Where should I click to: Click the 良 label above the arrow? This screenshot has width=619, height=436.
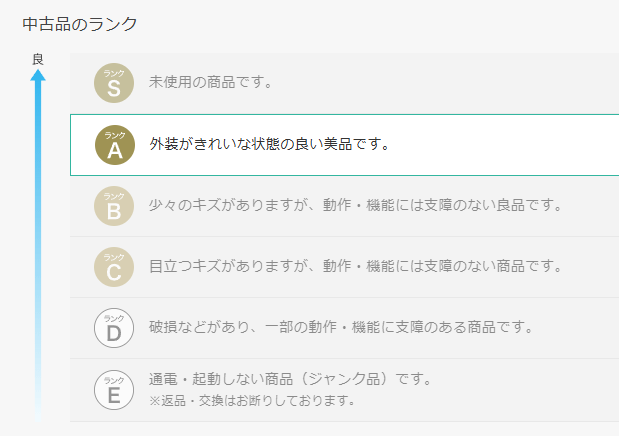click(38, 59)
